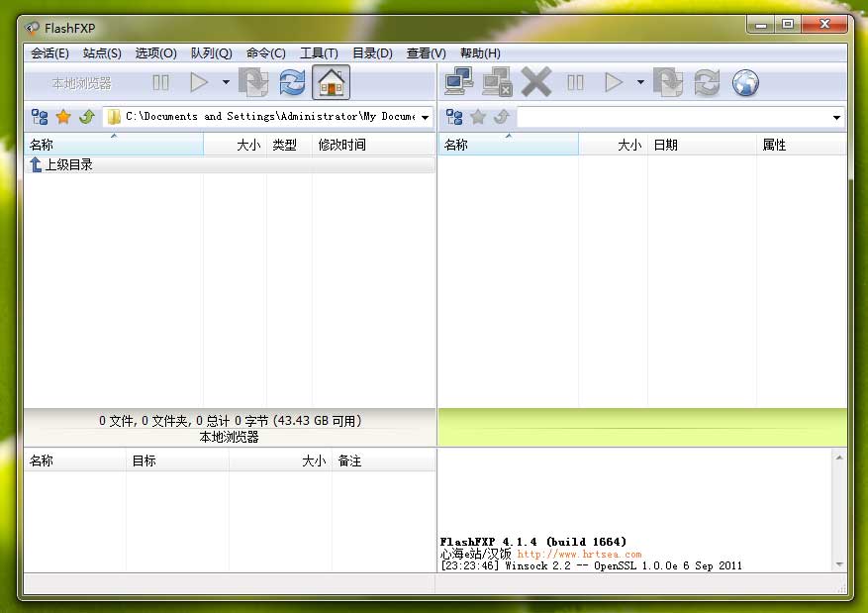Click 本地浏览器 label in status area

230,437
